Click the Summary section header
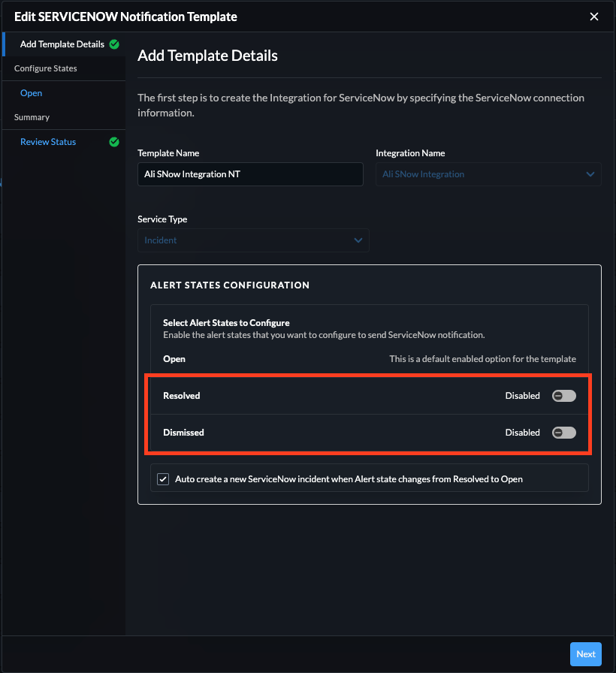This screenshot has width=616, height=673. 32,117
